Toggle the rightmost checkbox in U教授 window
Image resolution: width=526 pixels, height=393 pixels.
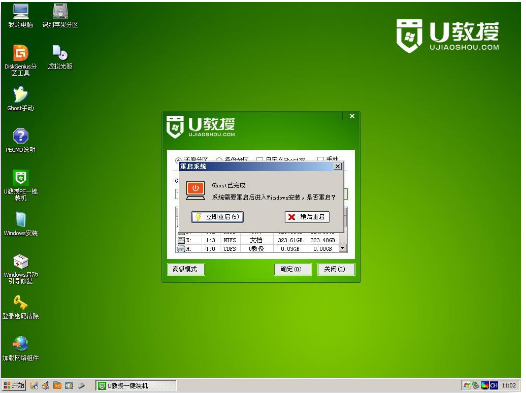320,159
